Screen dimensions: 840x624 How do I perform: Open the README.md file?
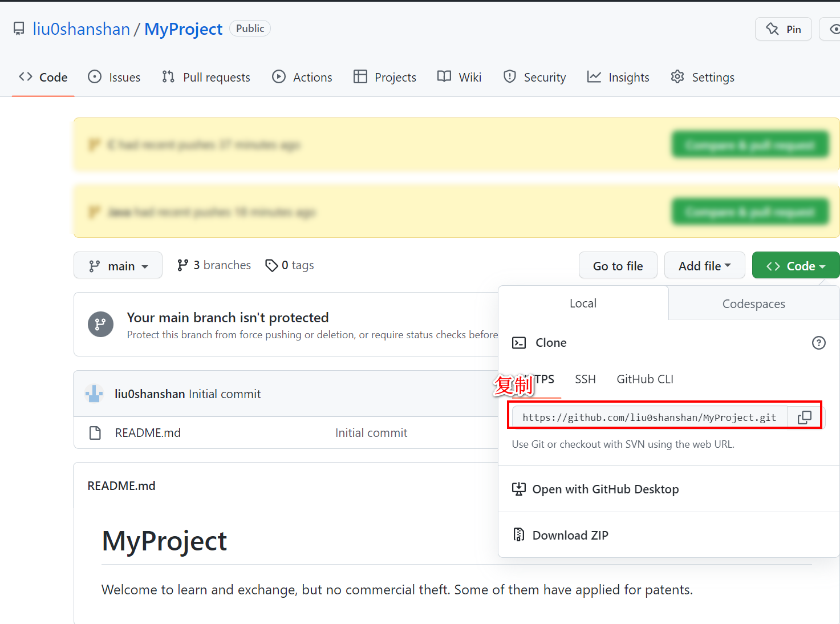point(148,433)
